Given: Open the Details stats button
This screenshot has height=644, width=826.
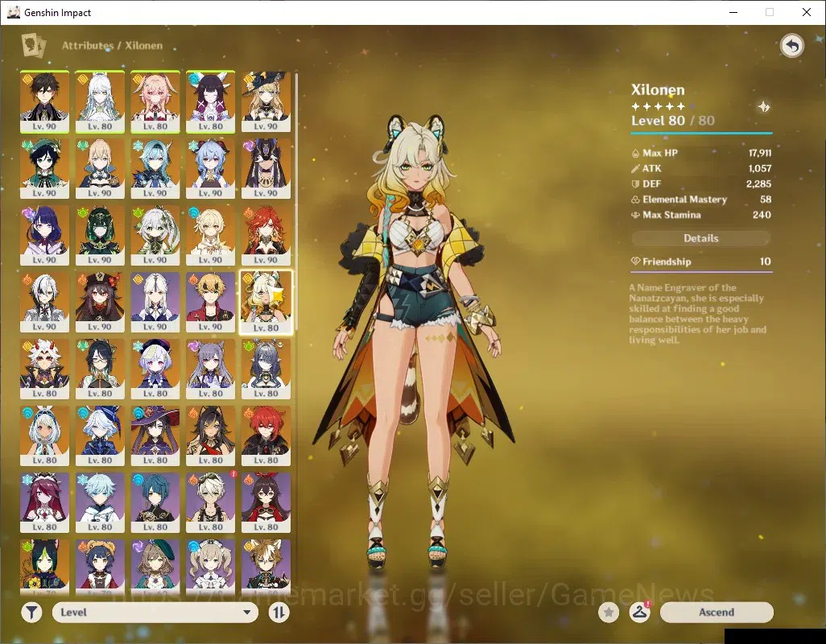Looking at the screenshot, I should [x=701, y=238].
